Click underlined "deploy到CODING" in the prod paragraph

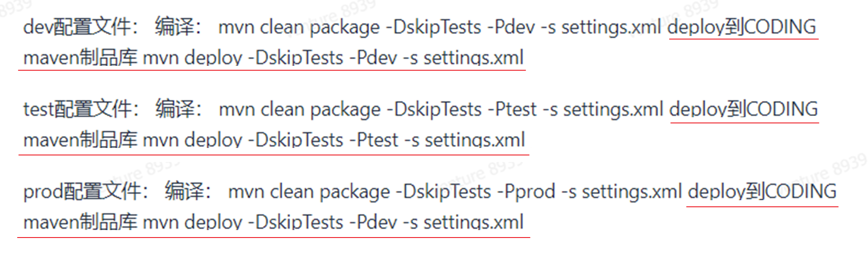pyautogui.click(x=762, y=192)
